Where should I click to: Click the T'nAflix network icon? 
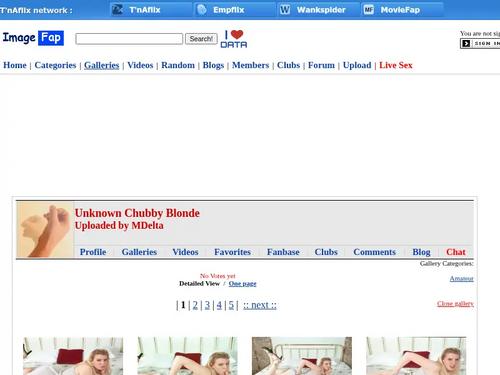click(x=117, y=10)
